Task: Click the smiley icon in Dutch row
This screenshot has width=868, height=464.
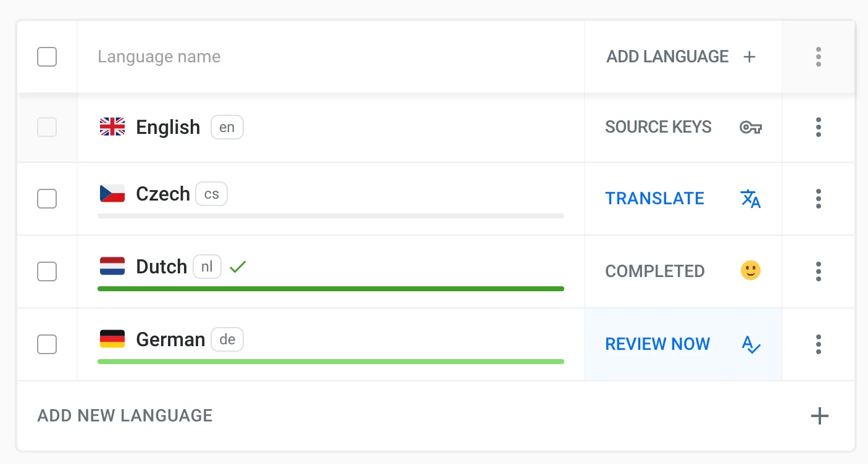Action: [750, 271]
